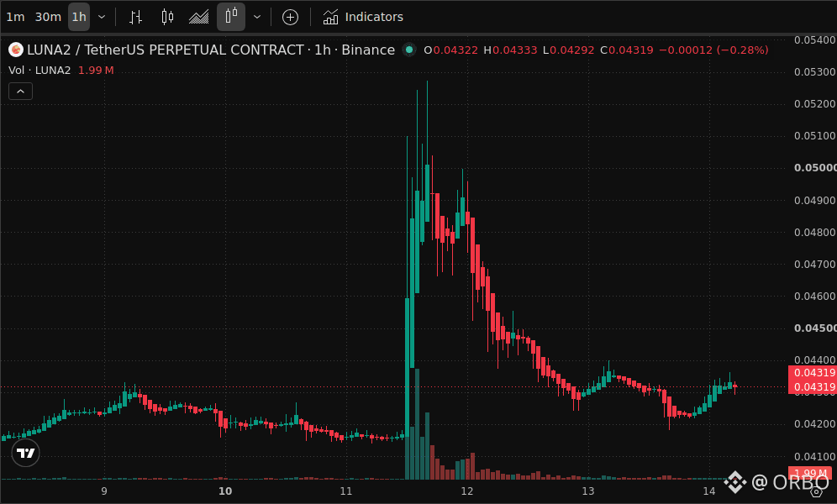The image size is (837, 504).
Task: Click the Compare or Add symbol plus icon
Action: tap(290, 17)
